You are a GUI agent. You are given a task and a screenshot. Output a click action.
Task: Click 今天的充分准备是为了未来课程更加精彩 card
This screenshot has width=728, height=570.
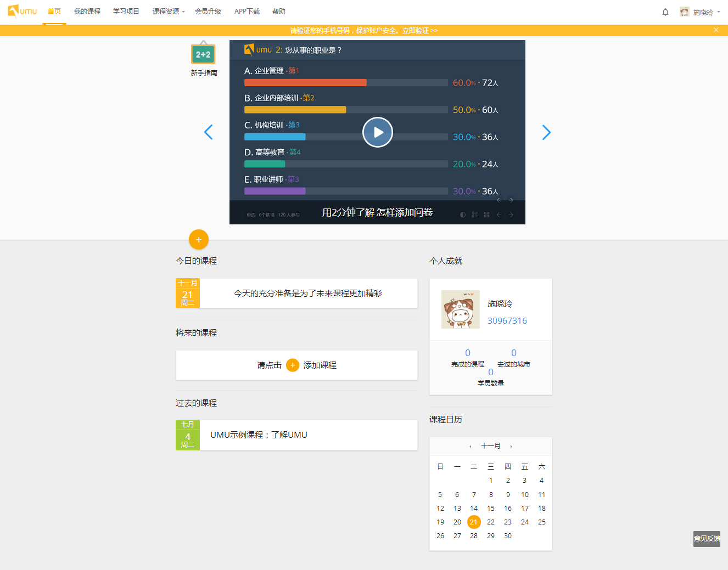point(308,294)
